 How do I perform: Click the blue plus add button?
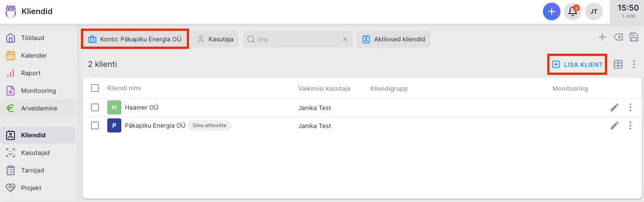tap(551, 11)
